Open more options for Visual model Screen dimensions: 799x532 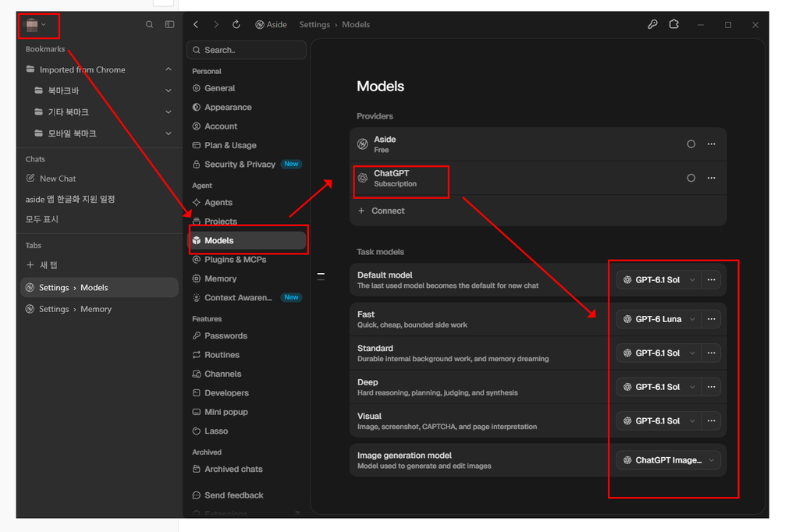(712, 421)
